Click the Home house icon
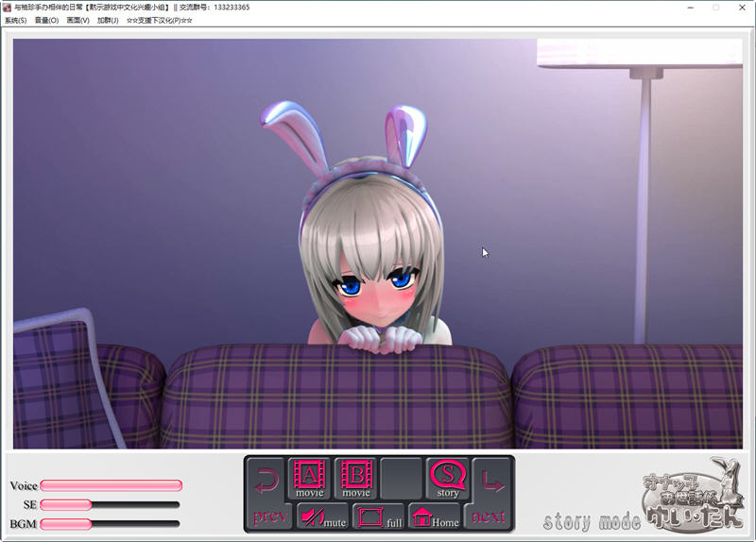The width and height of the screenshot is (756, 542). [435, 516]
